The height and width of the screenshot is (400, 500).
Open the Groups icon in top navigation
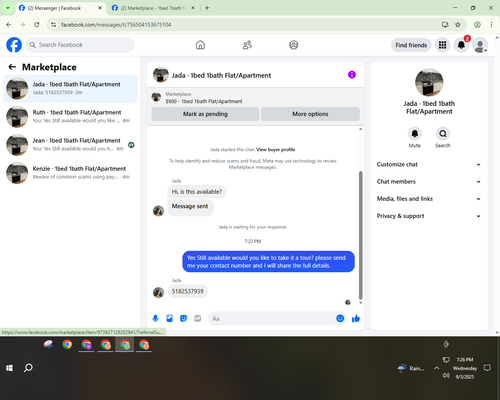(x=294, y=45)
